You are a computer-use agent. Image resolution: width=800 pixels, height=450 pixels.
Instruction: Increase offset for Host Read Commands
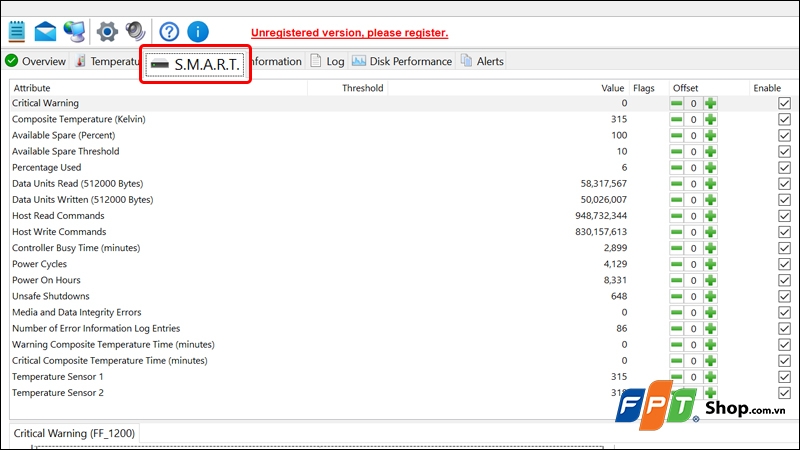point(710,216)
